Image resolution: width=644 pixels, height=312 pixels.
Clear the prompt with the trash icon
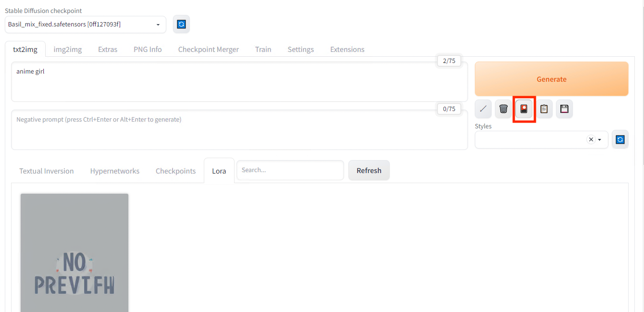point(503,109)
